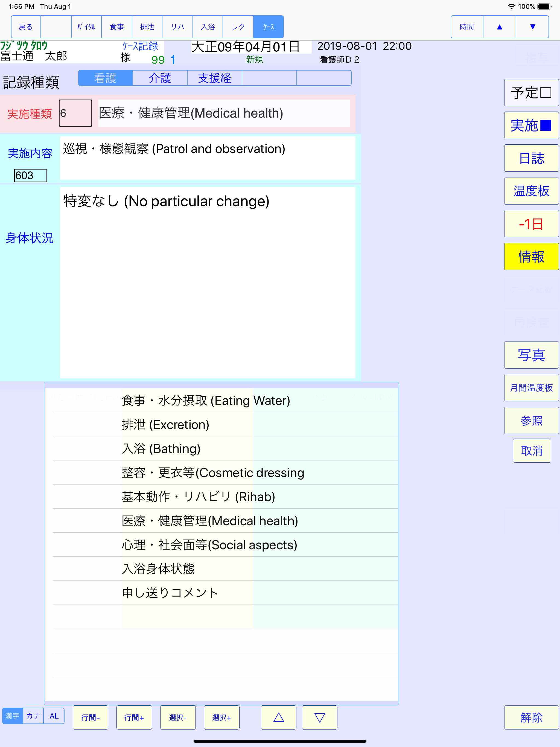
Task: Click the outlined up triangle button
Action: point(279,717)
